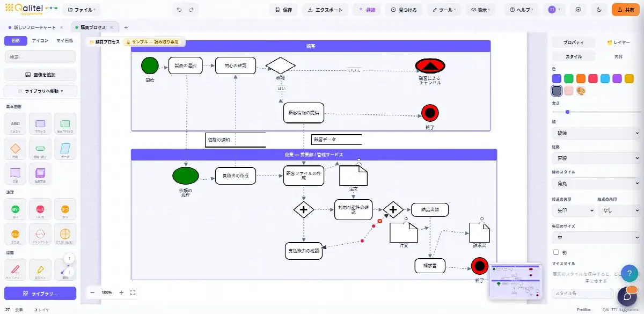This screenshot has height=314, width=644.
Task: Open the 矢印 end arrow dropdown
Action: tap(573, 210)
